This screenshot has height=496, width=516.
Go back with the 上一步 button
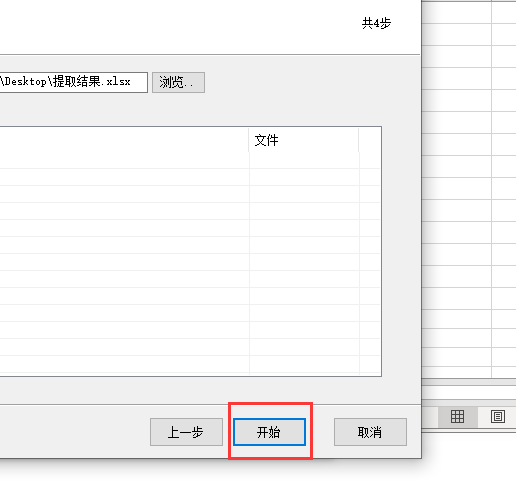pos(186,432)
